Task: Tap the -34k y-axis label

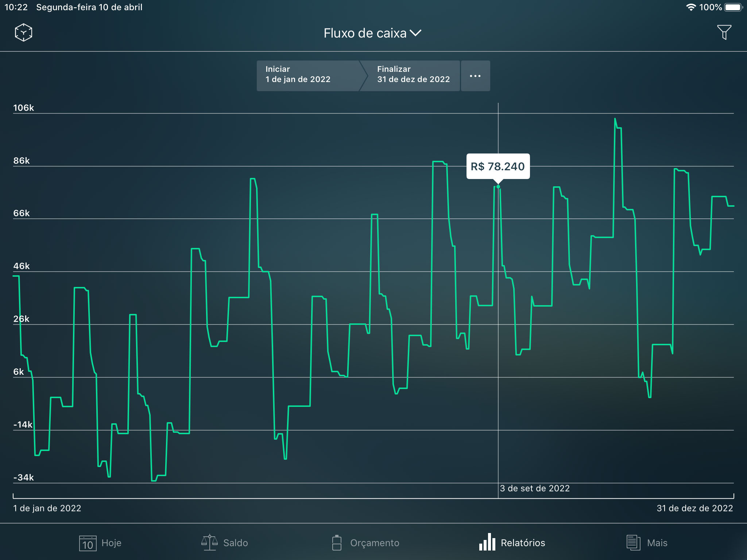Action: (x=24, y=477)
